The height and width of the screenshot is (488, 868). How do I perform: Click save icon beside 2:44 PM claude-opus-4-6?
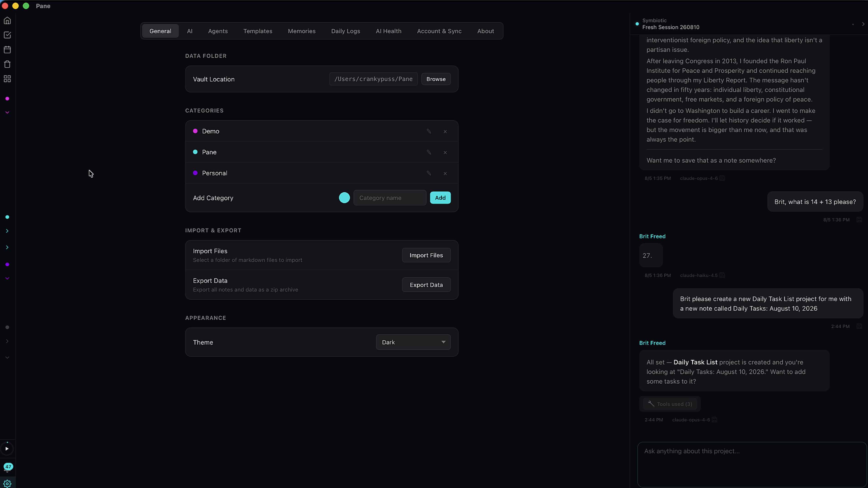click(714, 420)
